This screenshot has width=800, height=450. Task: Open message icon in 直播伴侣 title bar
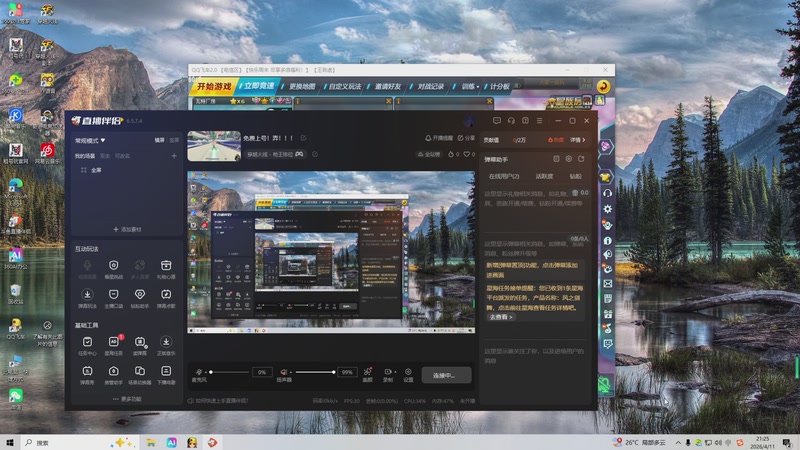(x=497, y=120)
